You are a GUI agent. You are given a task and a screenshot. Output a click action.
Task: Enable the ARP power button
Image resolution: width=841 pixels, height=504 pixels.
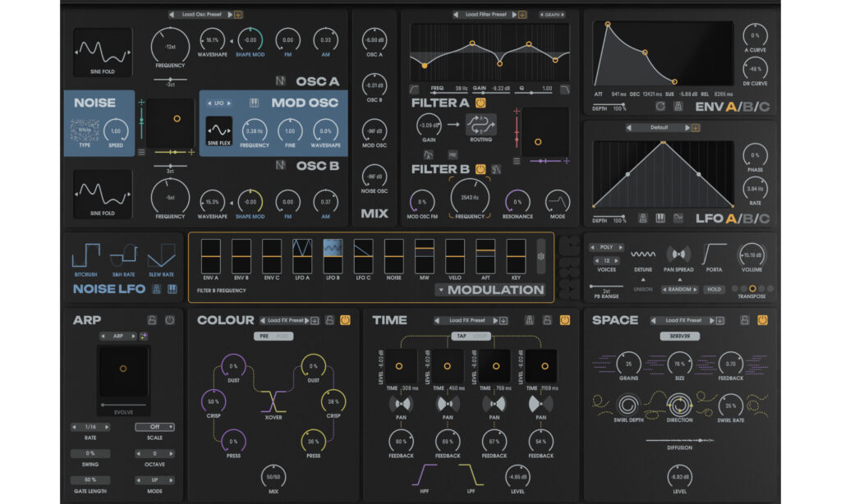tap(169, 320)
